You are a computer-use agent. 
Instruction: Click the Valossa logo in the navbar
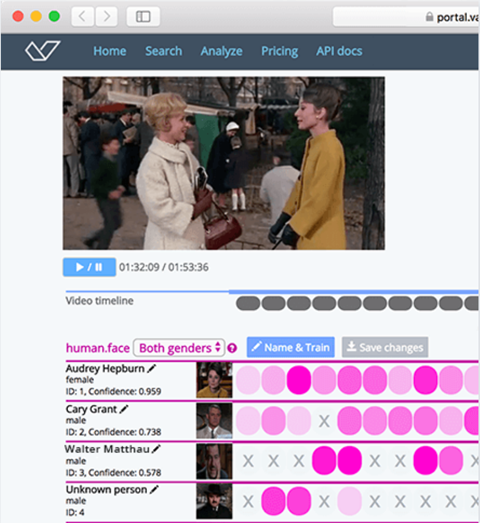(42, 51)
